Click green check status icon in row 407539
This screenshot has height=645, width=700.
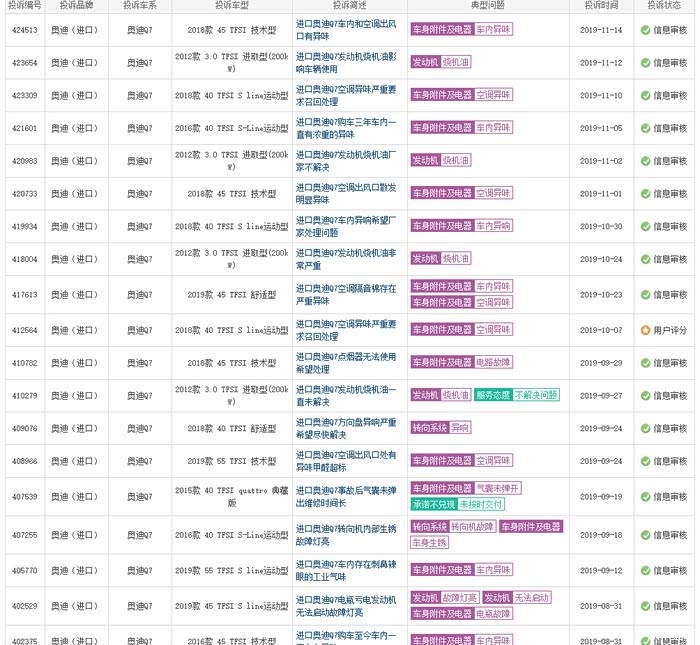pyautogui.click(x=645, y=497)
